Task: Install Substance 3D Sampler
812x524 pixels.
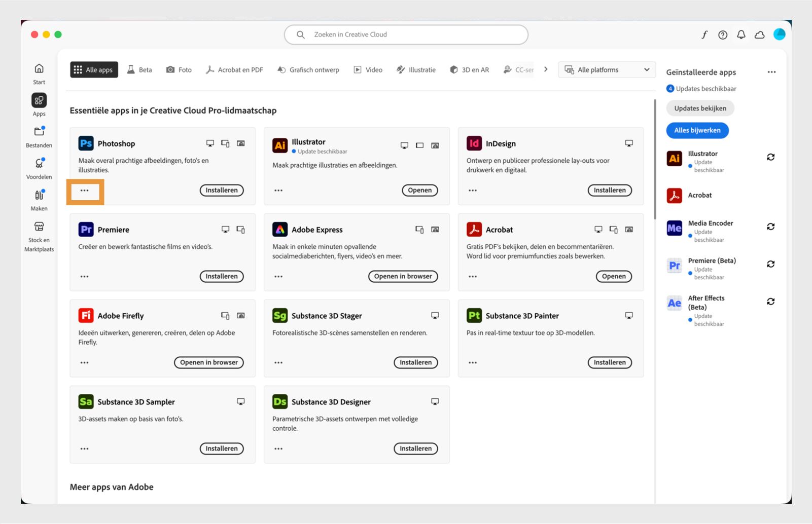Action: pyautogui.click(x=222, y=449)
